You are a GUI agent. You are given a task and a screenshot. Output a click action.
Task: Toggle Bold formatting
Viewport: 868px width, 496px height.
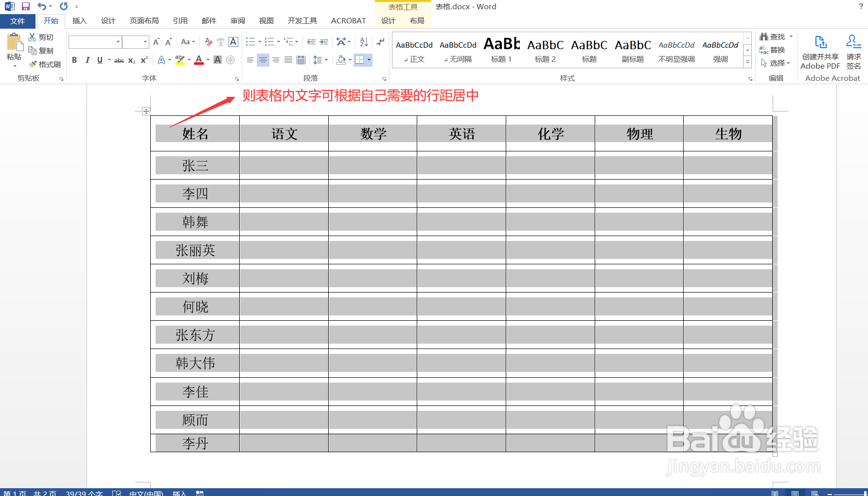pos(74,60)
